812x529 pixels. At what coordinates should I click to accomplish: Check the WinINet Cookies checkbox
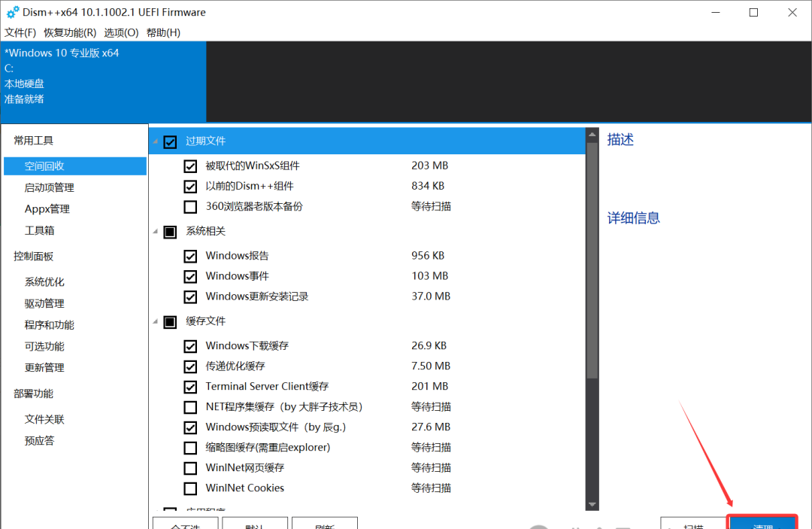[x=190, y=488]
